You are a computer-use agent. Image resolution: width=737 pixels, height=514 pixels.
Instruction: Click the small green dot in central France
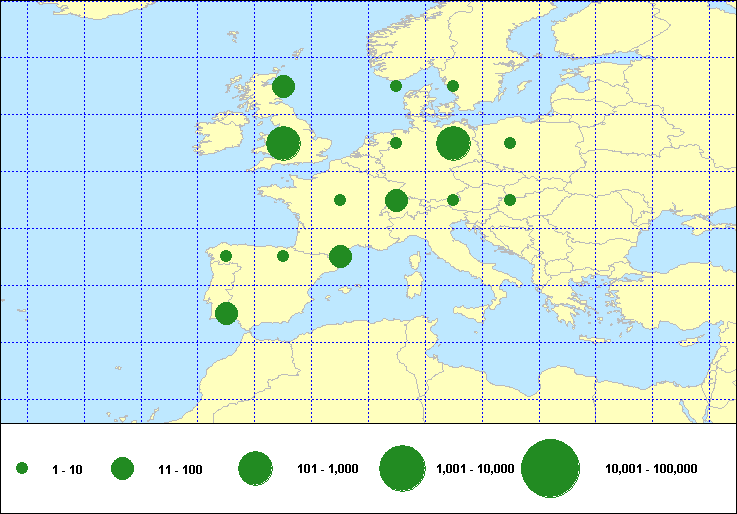click(340, 200)
